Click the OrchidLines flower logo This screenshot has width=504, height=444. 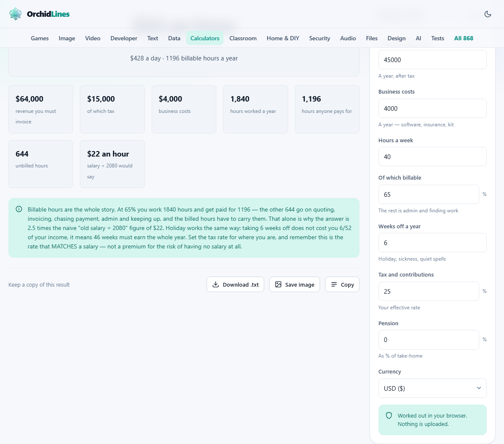pos(16,14)
